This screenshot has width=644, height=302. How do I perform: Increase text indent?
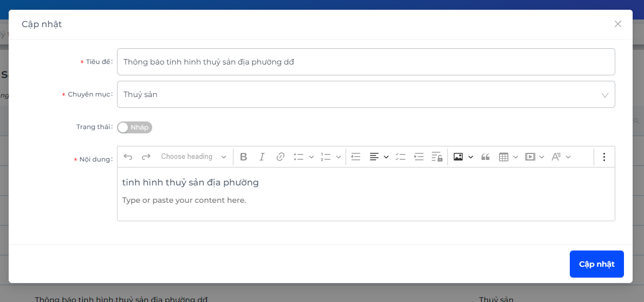click(x=419, y=157)
